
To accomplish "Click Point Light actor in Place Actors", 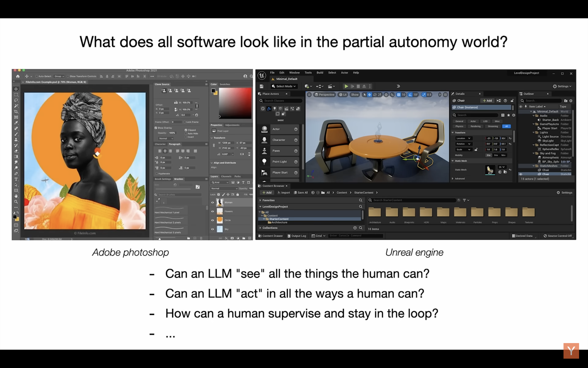I will pyautogui.click(x=279, y=162).
